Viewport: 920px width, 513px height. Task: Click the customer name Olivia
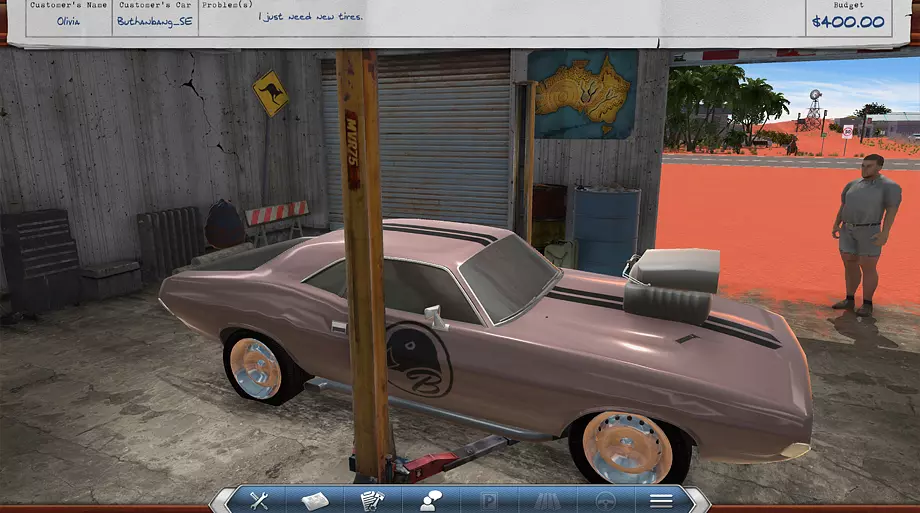(68, 21)
